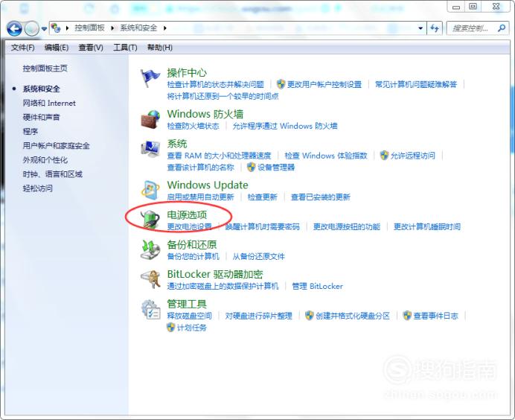Click shield icon beside 计划任务
The width and height of the screenshot is (515, 420).
click(x=170, y=328)
